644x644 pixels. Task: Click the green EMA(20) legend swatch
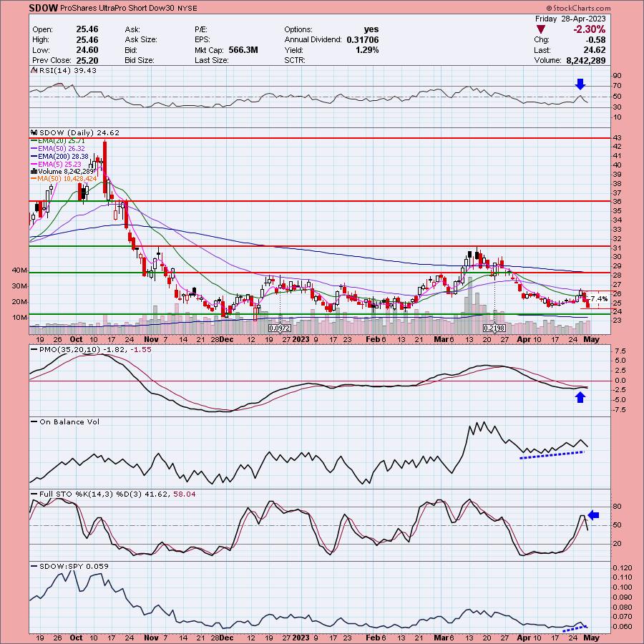tap(34, 141)
